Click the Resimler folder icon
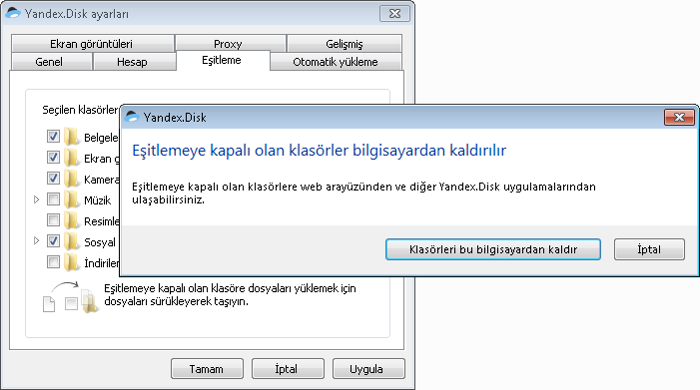The image size is (700, 390). 71,220
